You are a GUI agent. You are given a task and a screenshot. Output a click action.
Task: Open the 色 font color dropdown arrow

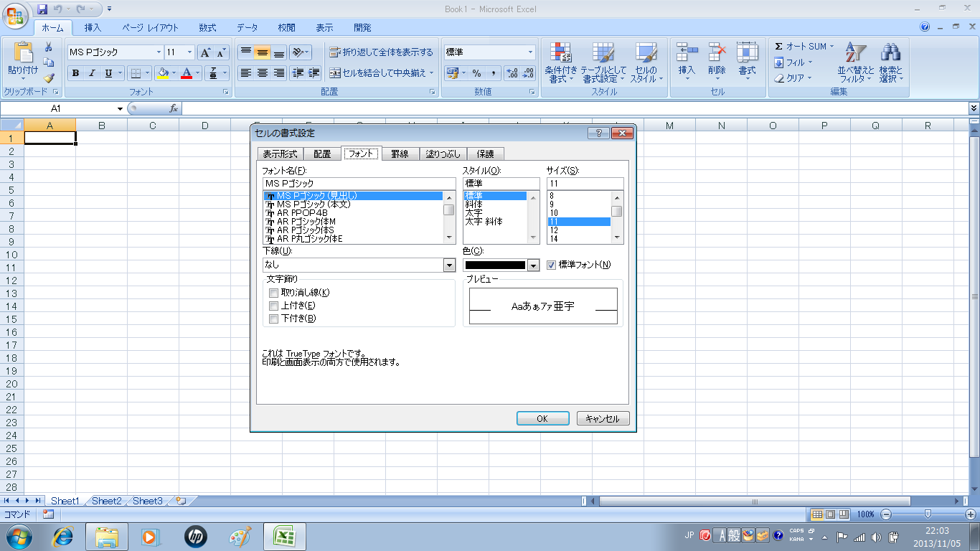[x=533, y=265]
